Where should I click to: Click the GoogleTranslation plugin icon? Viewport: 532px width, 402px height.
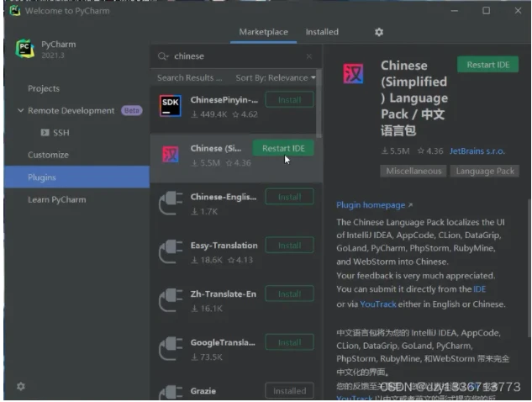[171, 349]
